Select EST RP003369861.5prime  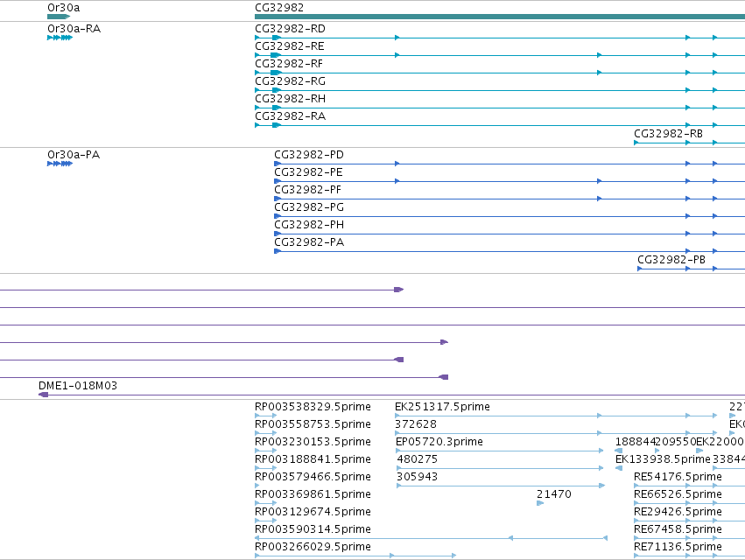point(313,495)
